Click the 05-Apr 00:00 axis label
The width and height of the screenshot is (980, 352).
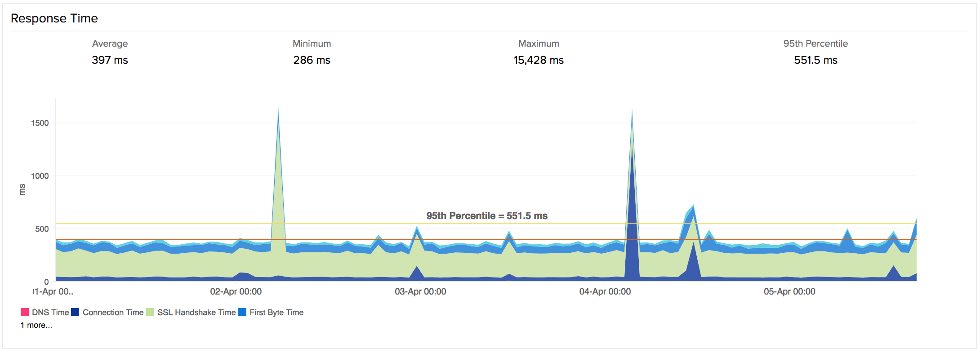789,292
